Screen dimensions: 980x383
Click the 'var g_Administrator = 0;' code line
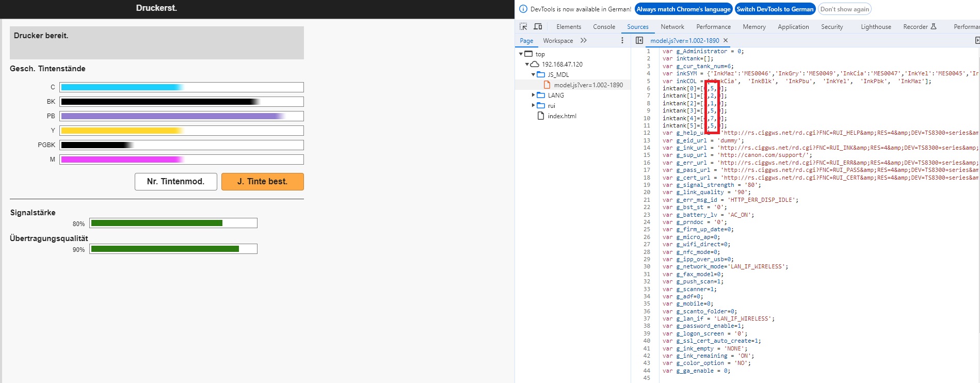(703, 51)
